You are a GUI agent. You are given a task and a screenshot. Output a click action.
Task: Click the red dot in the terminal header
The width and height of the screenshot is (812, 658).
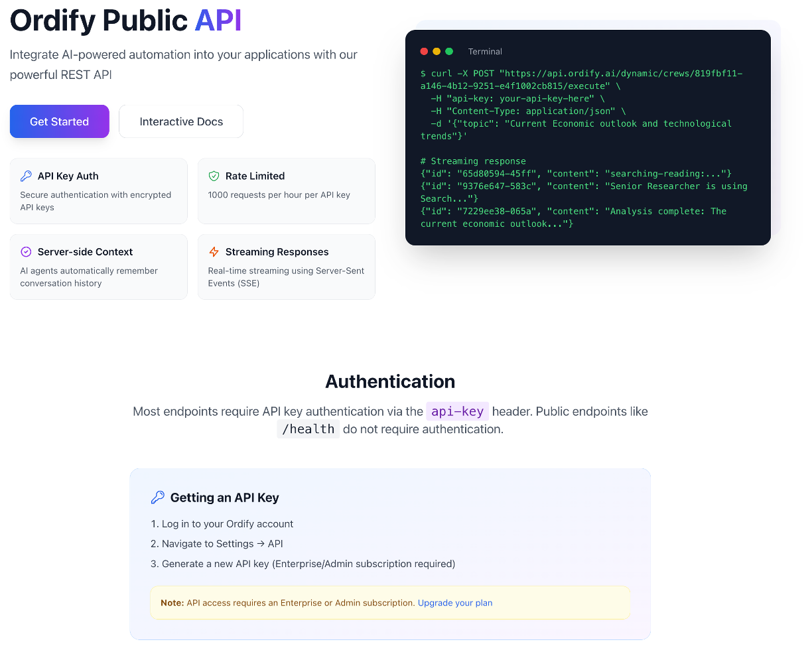[x=424, y=50]
